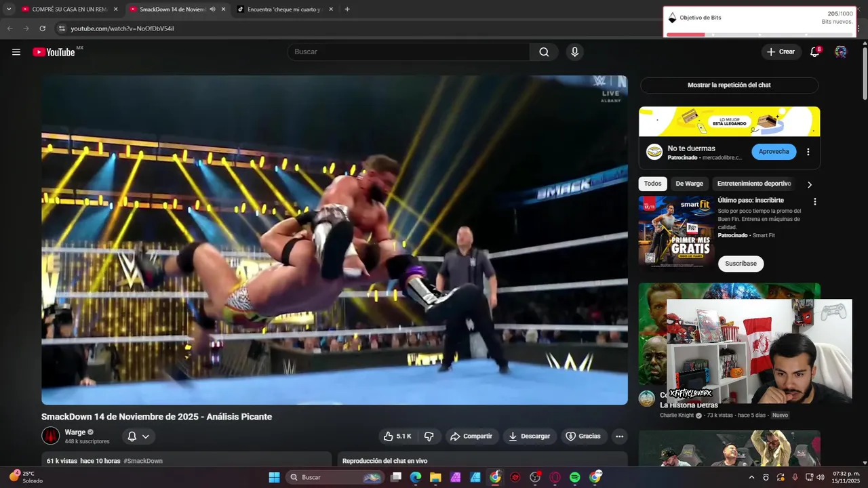Open the clock showing 07:32 p. m.
Viewport: 868px width, 488px height.
click(846, 477)
